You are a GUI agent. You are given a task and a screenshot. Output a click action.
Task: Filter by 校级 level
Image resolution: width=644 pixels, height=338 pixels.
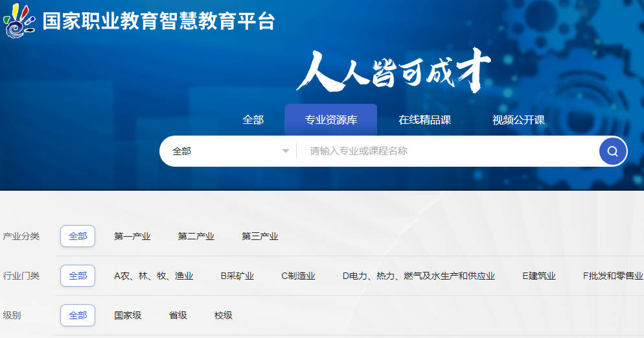[224, 315]
